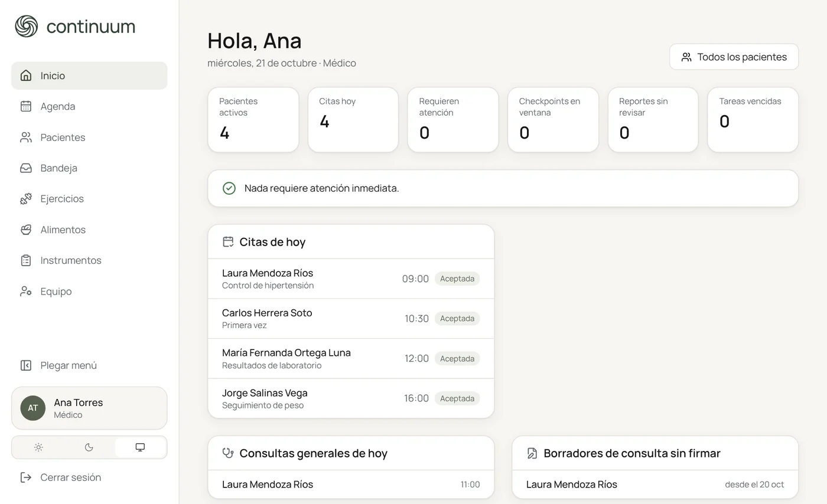
Task: Sign out with Cerrar sesión
Action: click(x=89, y=477)
